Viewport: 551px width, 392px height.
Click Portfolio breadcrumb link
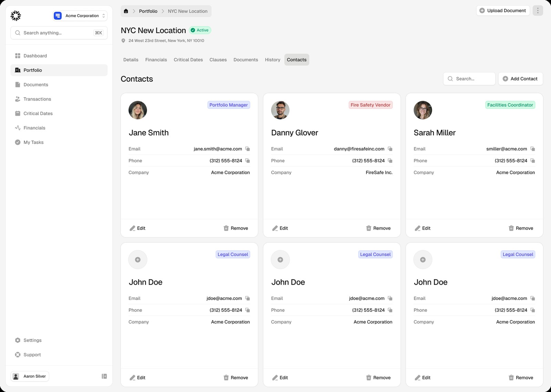click(148, 11)
